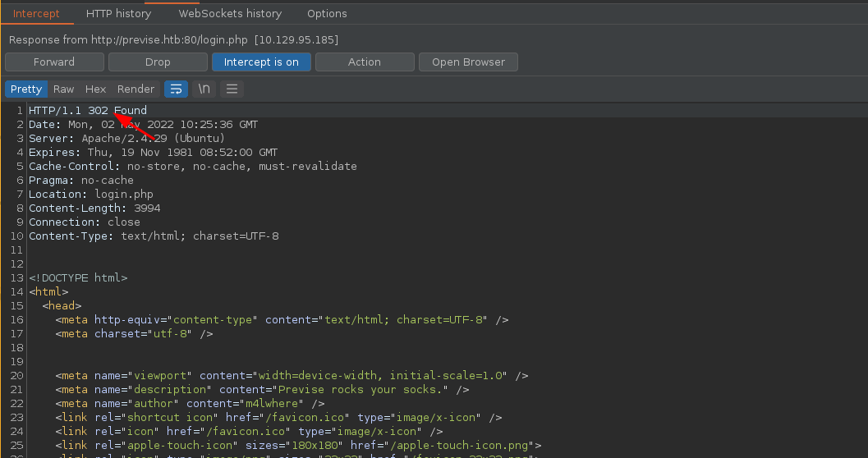This screenshot has height=458, width=868.
Task: Open the HTTP history tab
Action: [118, 13]
